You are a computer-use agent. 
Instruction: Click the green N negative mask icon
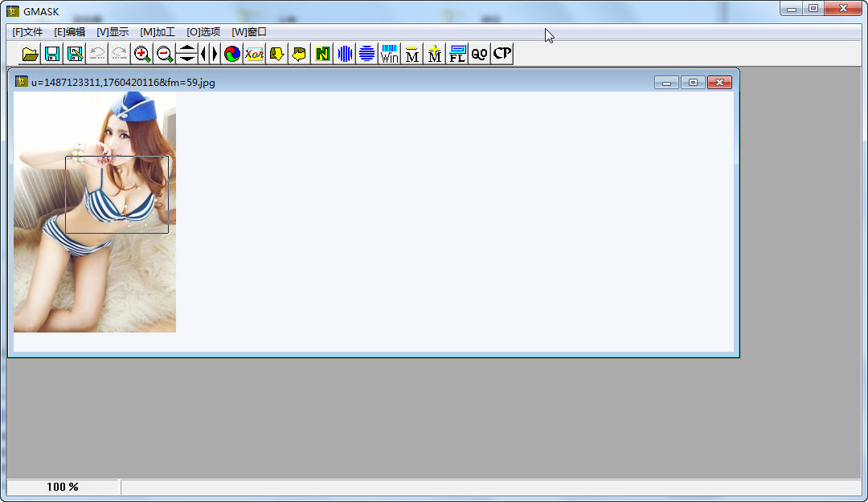click(x=322, y=54)
